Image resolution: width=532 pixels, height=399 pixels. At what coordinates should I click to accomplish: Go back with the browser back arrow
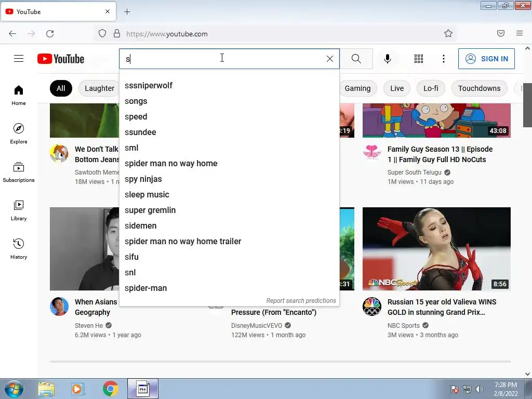click(x=12, y=34)
